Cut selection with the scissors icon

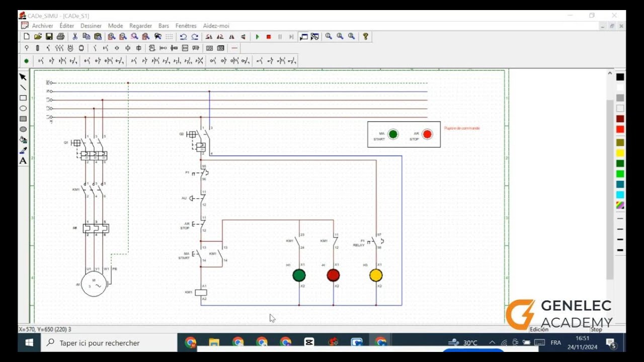click(x=75, y=37)
